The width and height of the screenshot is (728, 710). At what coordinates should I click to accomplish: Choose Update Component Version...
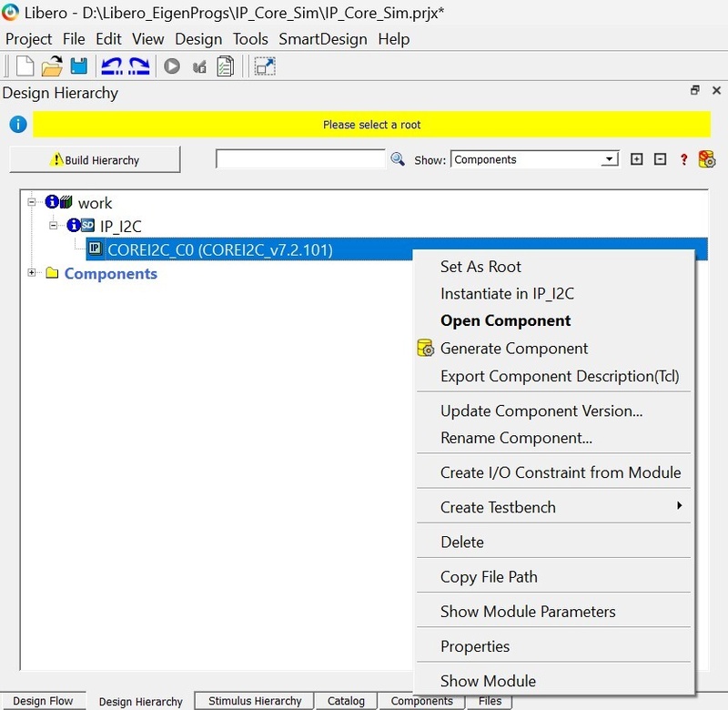553,411
